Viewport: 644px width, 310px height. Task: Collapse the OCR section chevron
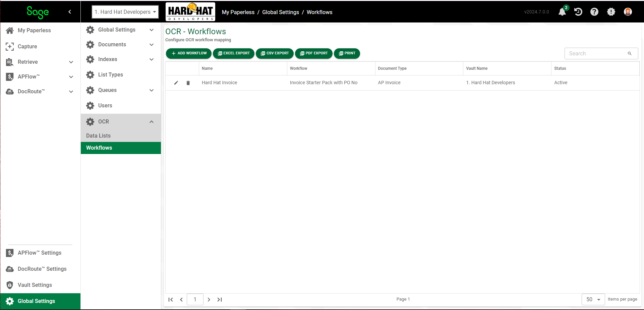click(152, 122)
